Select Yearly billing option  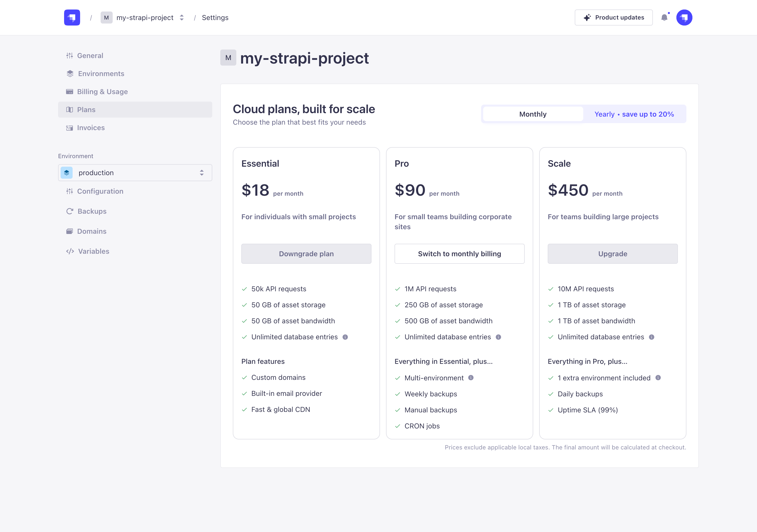click(x=634, y=114)
